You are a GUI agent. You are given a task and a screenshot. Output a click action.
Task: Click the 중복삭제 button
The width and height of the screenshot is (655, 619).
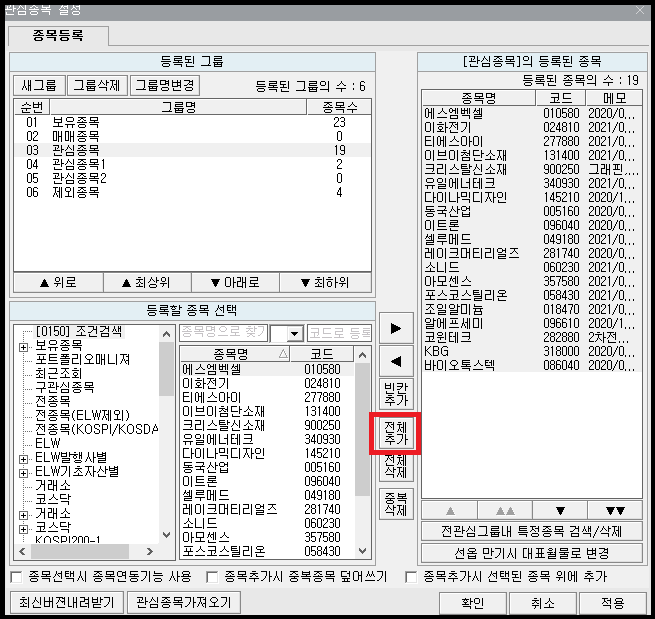[x=396, y=504]
